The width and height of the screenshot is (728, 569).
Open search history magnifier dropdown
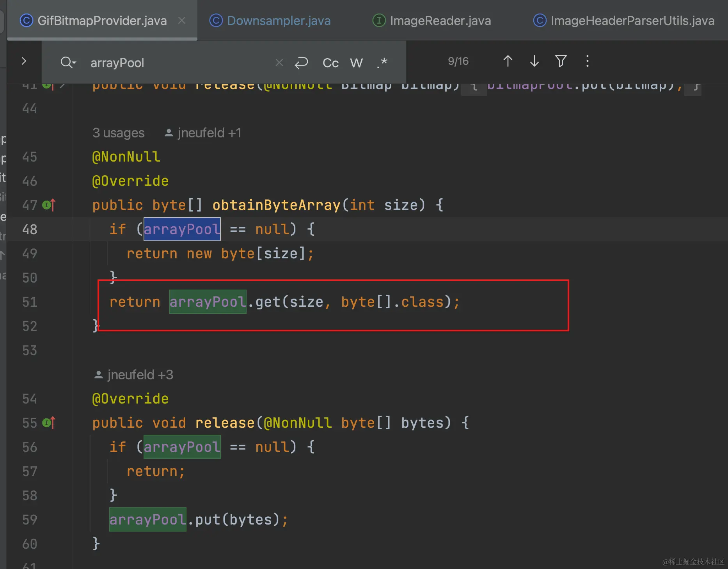(68, 62)
